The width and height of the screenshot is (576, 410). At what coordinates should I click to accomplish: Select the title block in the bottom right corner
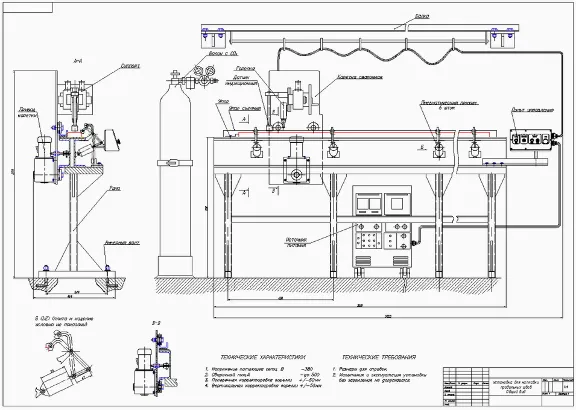click(x=509, y=386)
